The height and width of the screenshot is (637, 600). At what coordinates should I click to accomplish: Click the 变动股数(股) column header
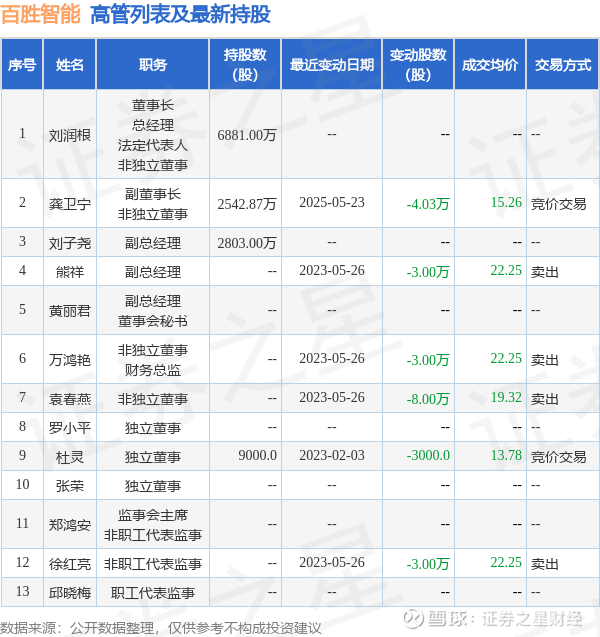pyautogui.click(x=418, y=65)
